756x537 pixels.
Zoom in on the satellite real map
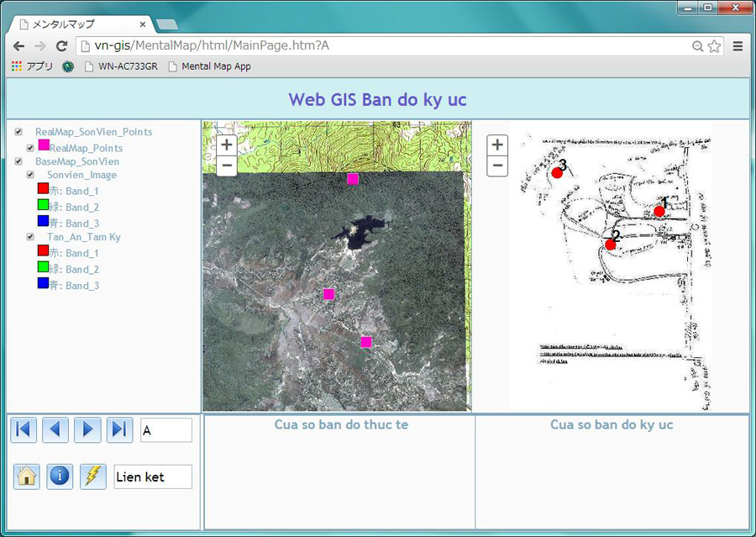coord(227,145)
